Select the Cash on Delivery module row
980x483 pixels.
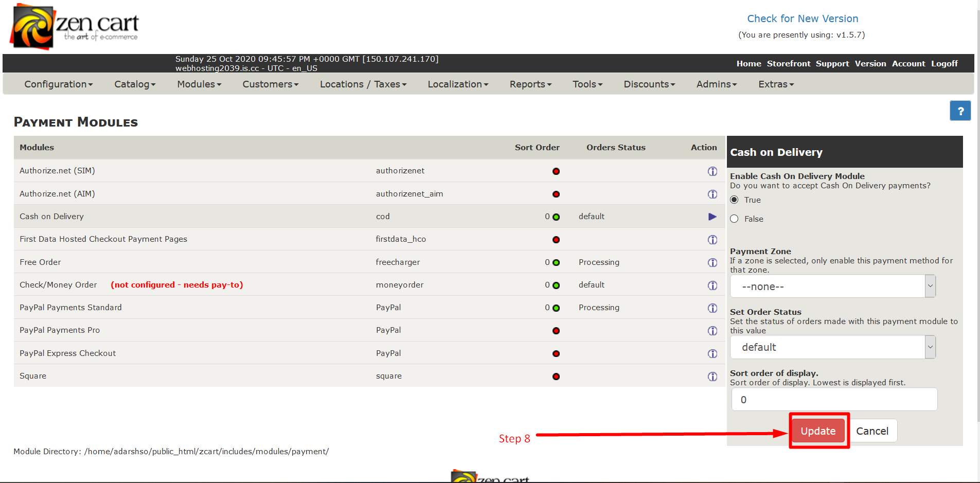[369, 217]
